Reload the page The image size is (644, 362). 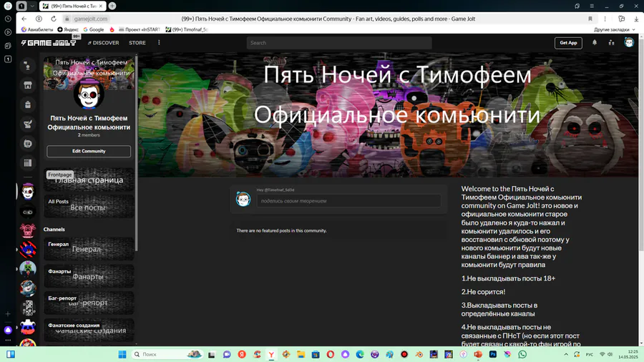coord(54,19)
